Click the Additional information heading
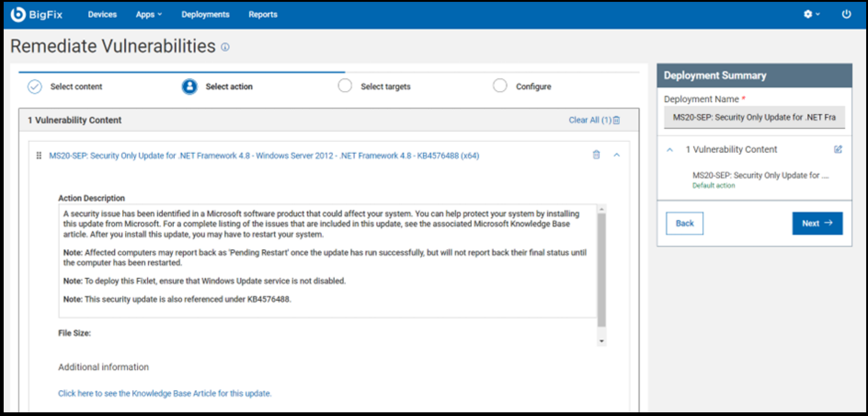Viewport: 868px width, 416px height. click(x=103, y=367)
